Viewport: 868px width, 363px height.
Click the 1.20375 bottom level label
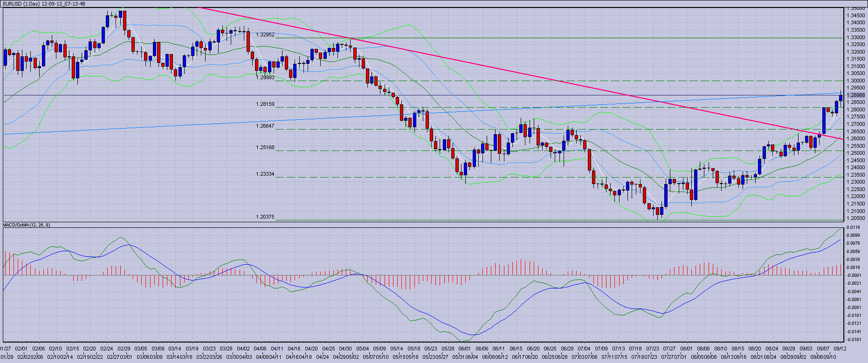pyautogui.click(x=265, y=217)
